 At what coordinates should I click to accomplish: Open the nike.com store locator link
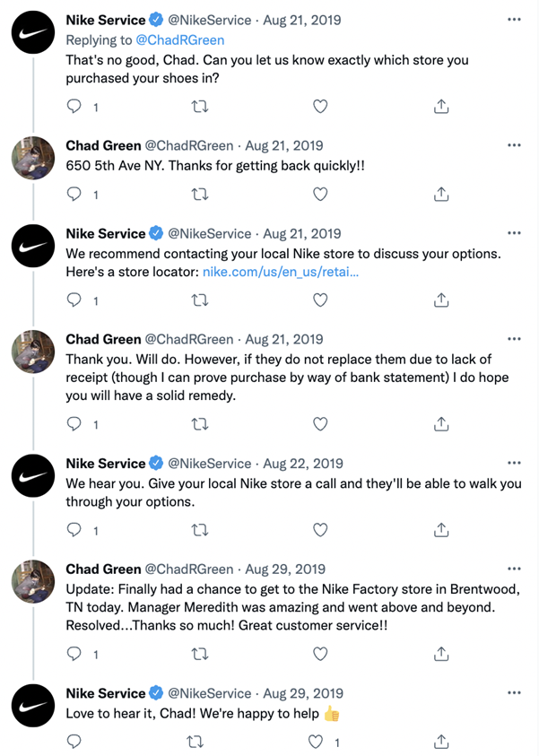281,272
